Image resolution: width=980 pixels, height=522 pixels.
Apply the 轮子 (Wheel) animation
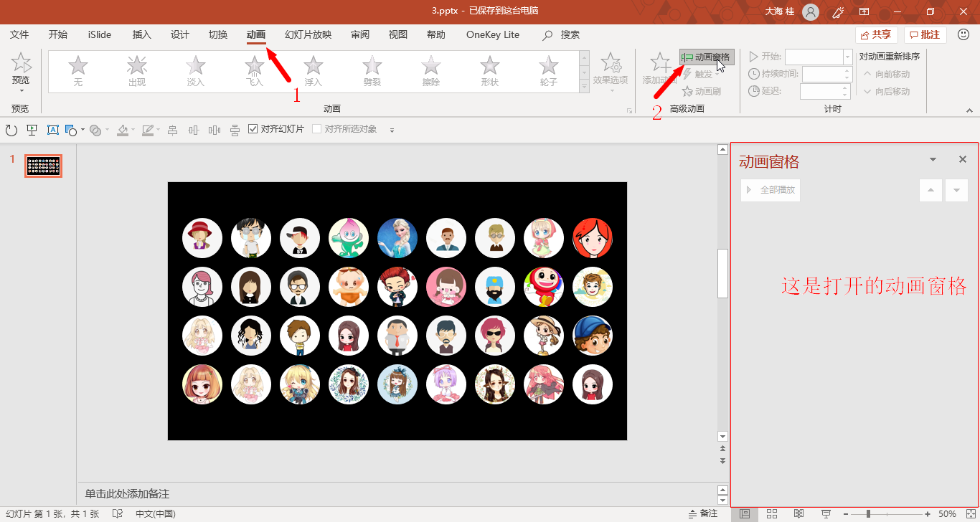click(548, 72)
